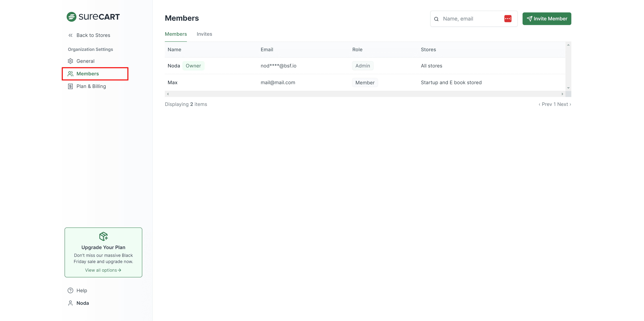The height and width of the screenshot is (321, 644).
Task: Click the horizontal scrollbar right arrow
Action: (562, 94)
